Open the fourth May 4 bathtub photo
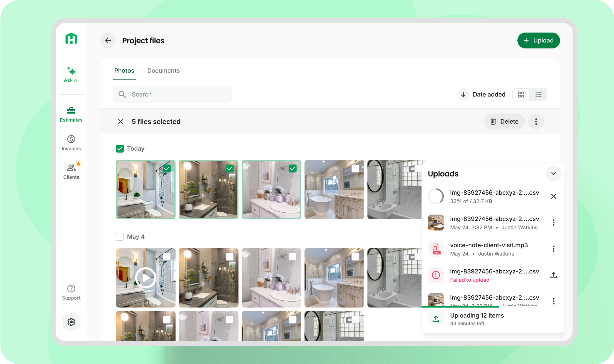The image size is (614, 364). [334, 278]
